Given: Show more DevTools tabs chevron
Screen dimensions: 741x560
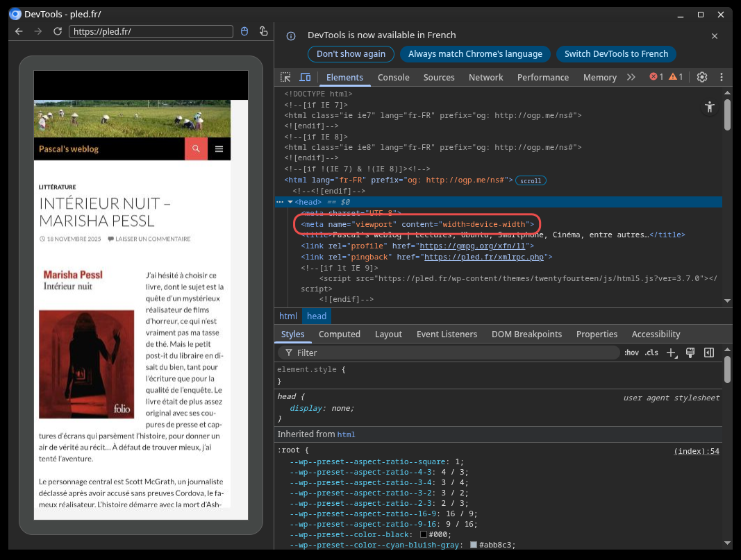Looking at the screenshot, I should pyautogui.click(x=631, y=77).
